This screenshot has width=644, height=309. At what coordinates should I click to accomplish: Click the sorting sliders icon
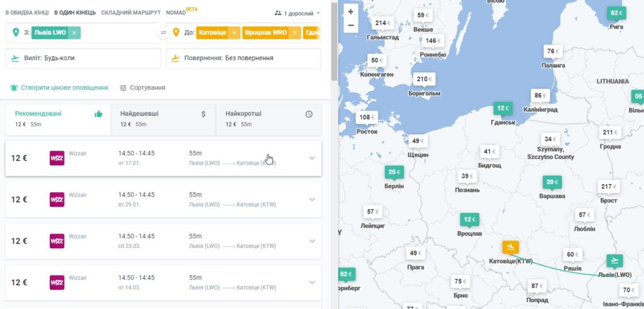123,88
